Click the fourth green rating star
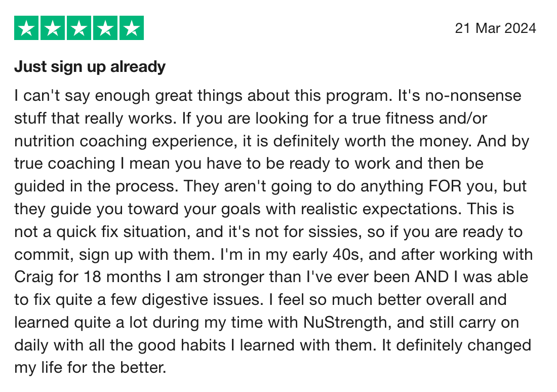The height and width of the screenshot is (392, 557). pos(105,28)
